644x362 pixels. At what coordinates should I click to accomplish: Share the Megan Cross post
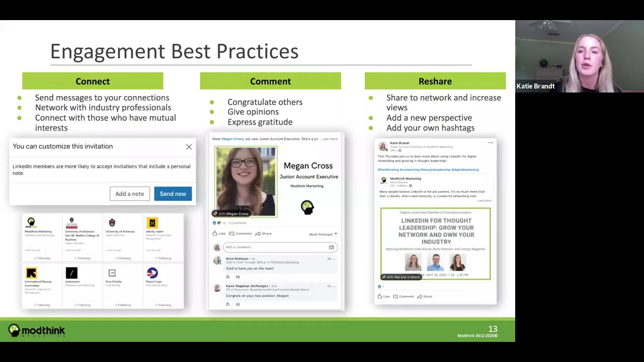click(263, 234)
